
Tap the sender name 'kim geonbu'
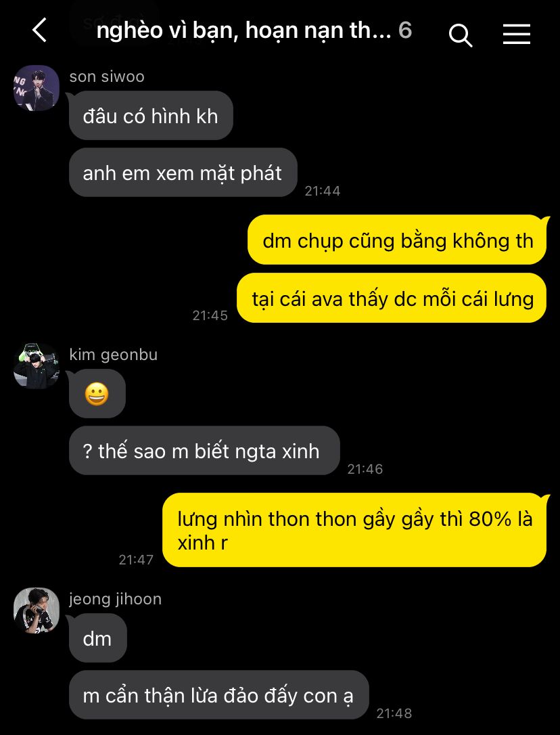click(x=114, y=355)
